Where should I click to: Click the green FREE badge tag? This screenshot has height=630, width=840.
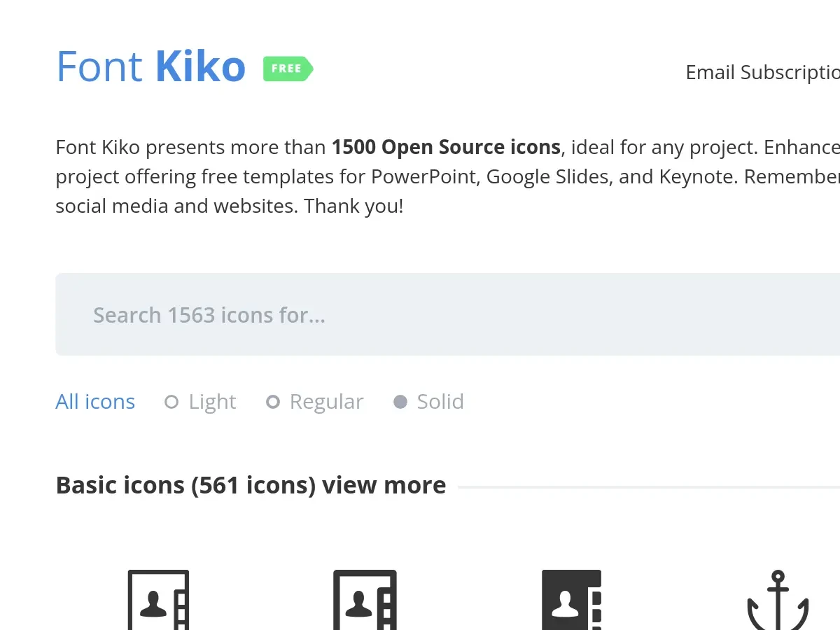coord(288,69)
